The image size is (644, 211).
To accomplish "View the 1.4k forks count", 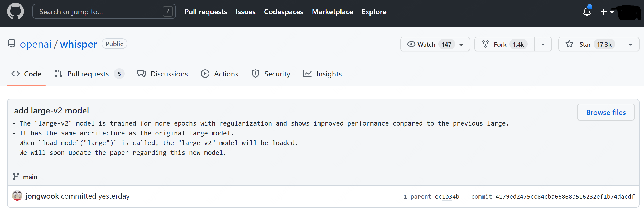I will coord(518,44).
